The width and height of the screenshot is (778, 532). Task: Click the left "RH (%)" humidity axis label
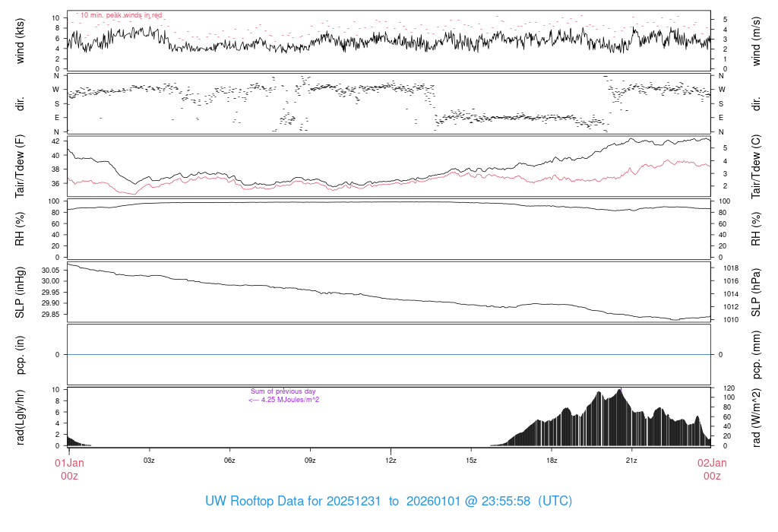21,229
